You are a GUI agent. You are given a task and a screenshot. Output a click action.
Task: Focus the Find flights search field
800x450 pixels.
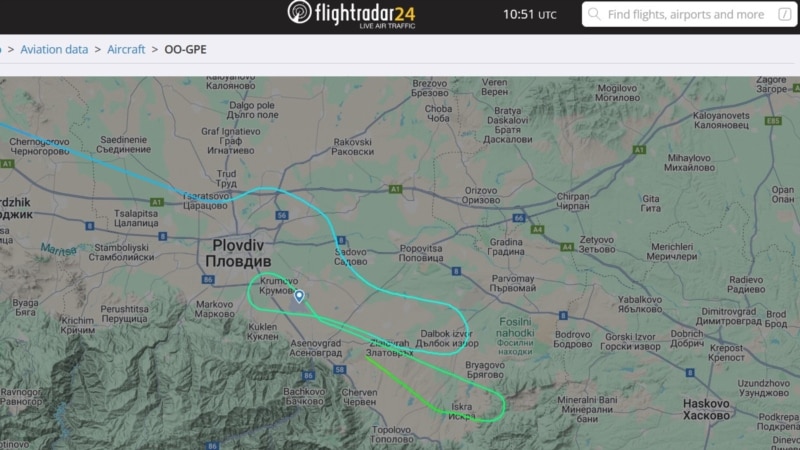(x=689, y=14)
